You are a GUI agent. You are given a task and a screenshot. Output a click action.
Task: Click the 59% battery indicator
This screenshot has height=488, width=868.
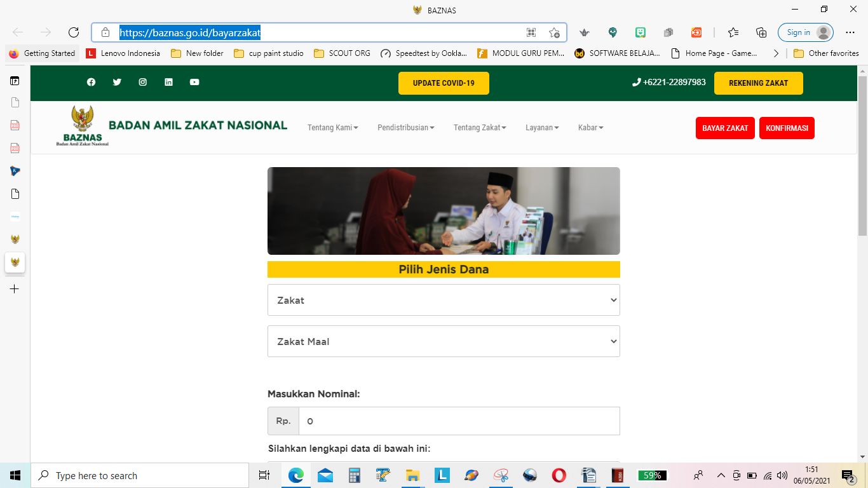click(x=653, y=475)
